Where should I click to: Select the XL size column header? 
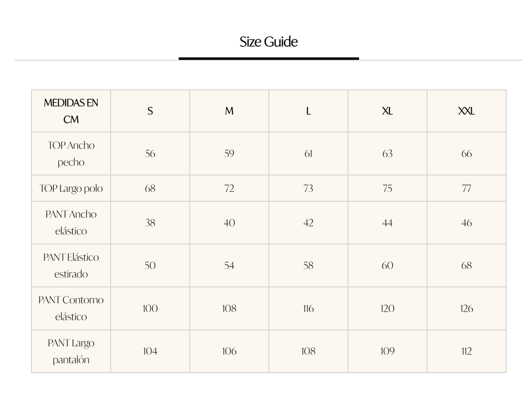387,111
